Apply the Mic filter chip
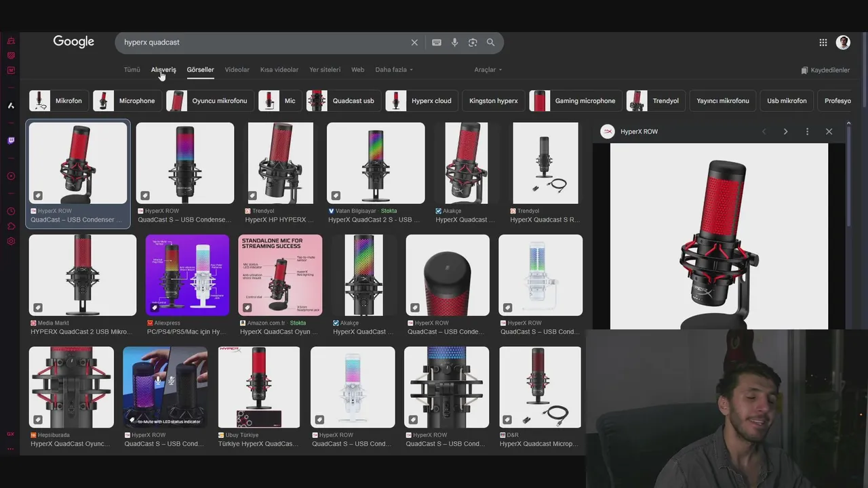 pos(280,101)
